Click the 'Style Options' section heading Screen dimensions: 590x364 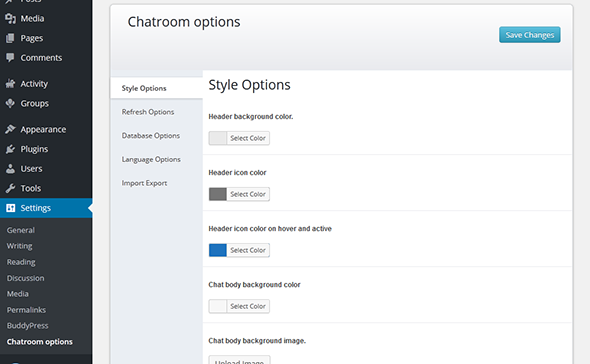coord(249,85)
